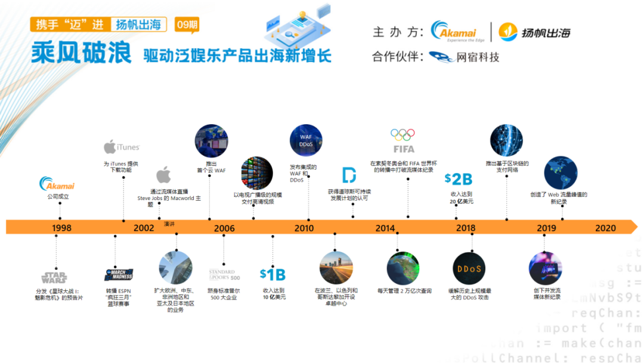
Task: Select the dark DDoS circle icon near 2018
Action: (x=469, y=270)
